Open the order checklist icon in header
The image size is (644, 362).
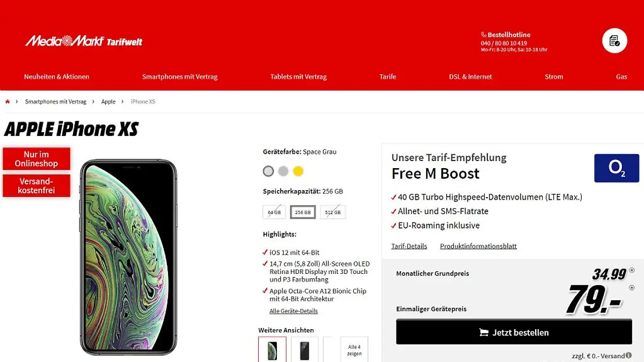tap(614, 40)
